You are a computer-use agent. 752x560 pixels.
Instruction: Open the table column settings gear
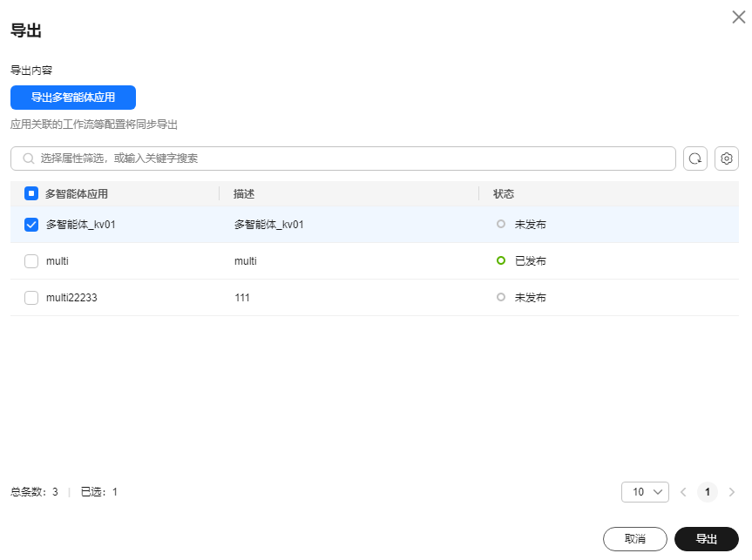(726, 159)
